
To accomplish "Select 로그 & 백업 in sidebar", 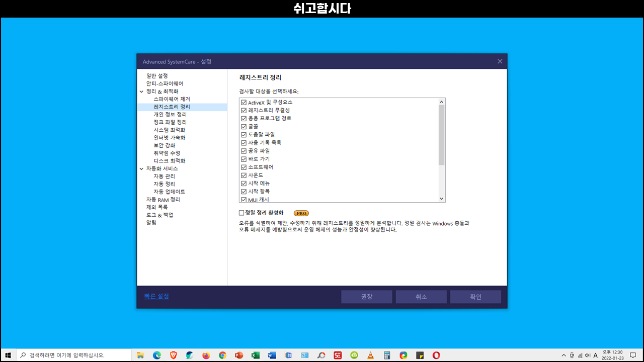I will (x=159, y=215).
